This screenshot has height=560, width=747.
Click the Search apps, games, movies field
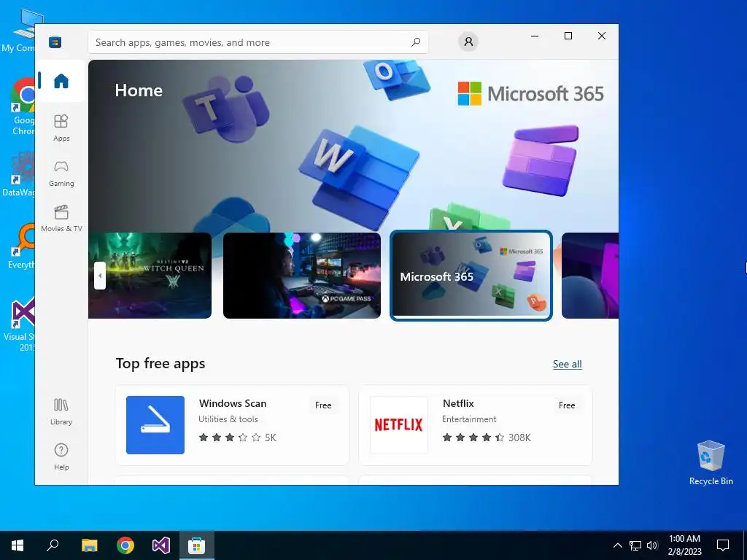pos(258,42)
